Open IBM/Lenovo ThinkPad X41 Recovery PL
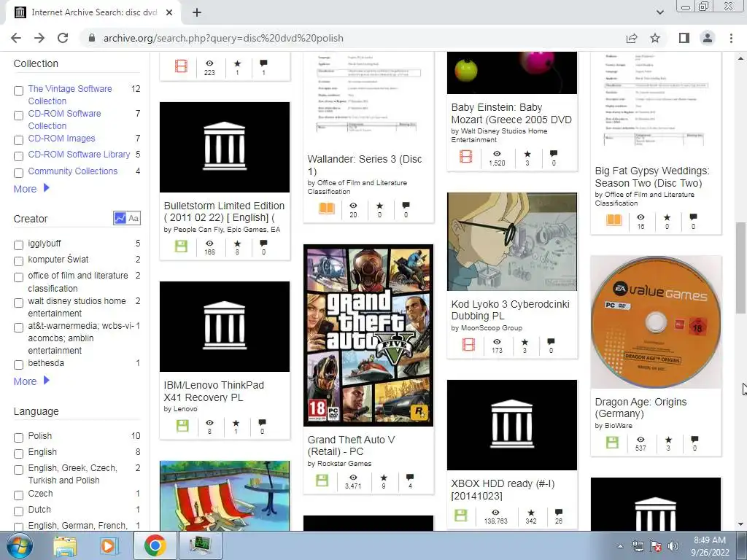This screenshot has width=747, height=560. (x=214, y=391)
